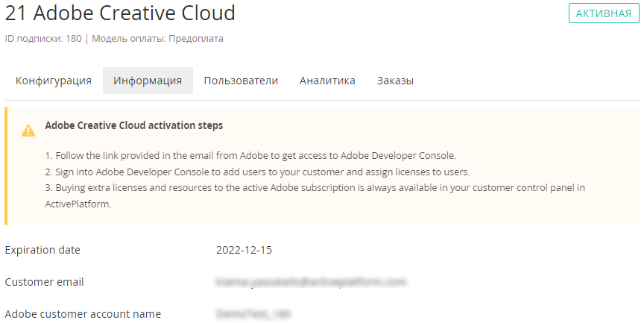The width and height of the screenshot is (644, 323).
Task: Select the blurred Adobe account name value
Action: tap(253, 314)
